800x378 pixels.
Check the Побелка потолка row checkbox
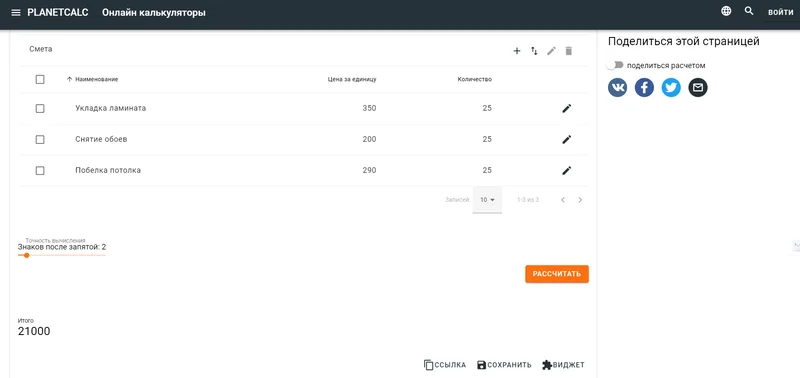(40, 171)
